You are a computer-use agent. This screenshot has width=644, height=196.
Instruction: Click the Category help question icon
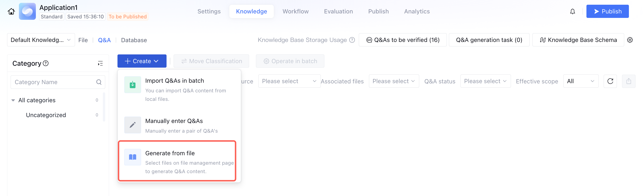tap(46, 63)
